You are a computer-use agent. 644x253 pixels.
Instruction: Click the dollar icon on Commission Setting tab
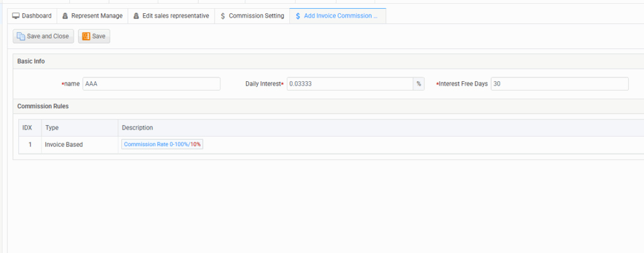pos(223,16)
